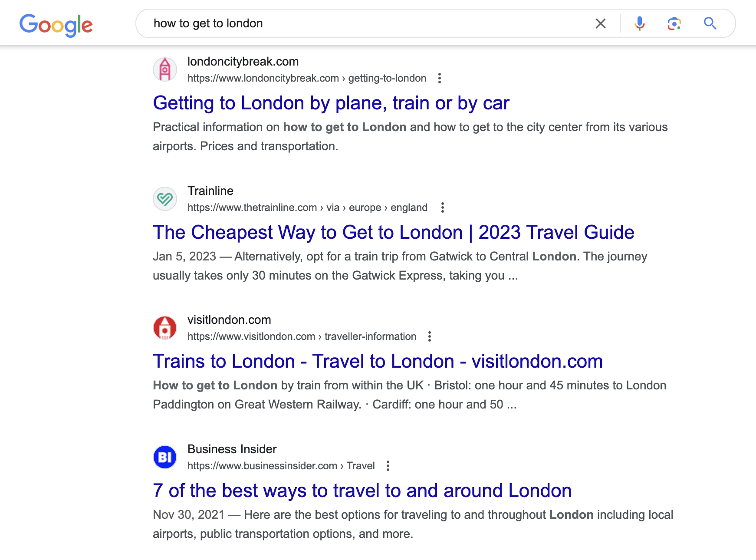This screenshot has height=560, width=756.
Task: Open "The Cheapest Way to Get to London" link
Action: (x=394, y=232)
